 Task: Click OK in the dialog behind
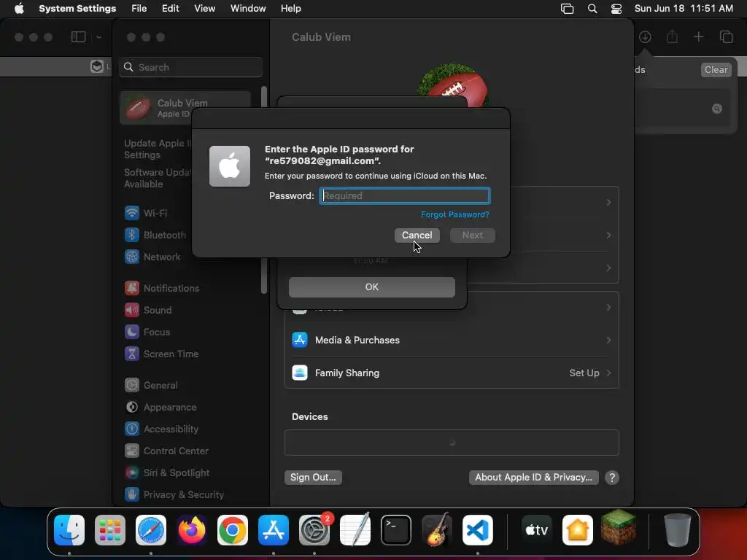coord(371,287)
